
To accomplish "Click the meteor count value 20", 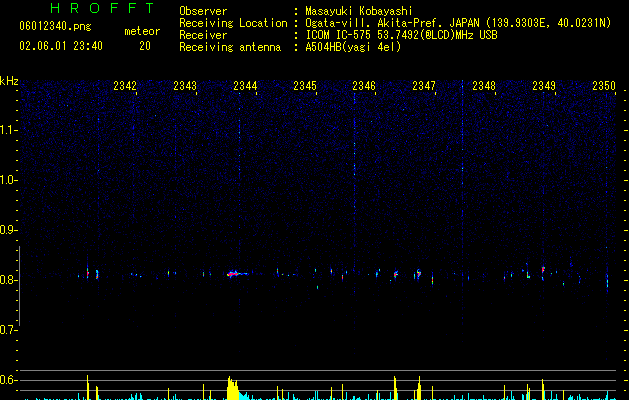I will click(x=145, y=46).
